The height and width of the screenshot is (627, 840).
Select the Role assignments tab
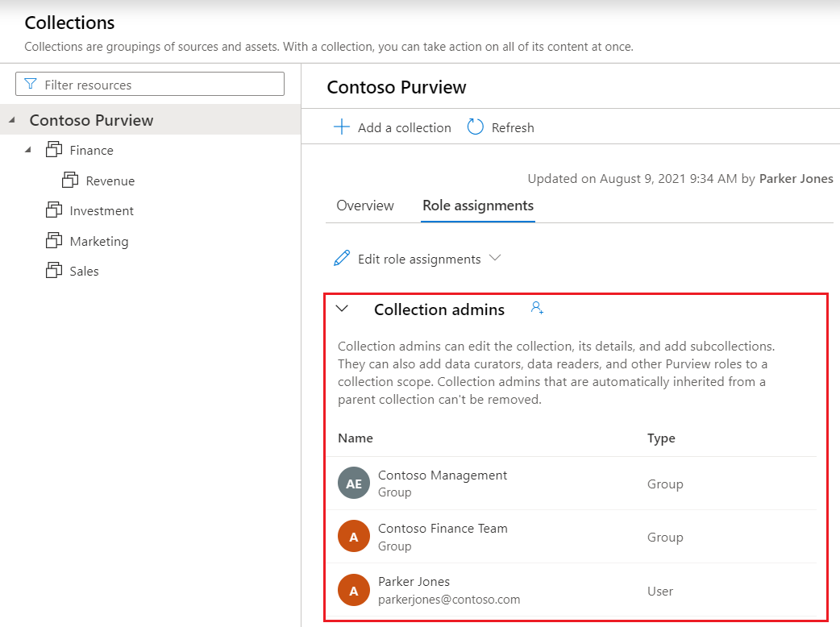coord(477,206)
